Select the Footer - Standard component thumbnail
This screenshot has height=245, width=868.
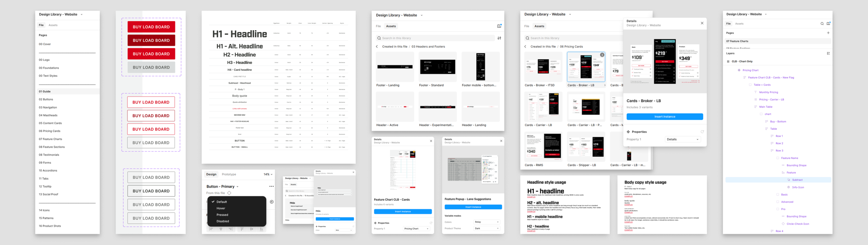[437, 67]
